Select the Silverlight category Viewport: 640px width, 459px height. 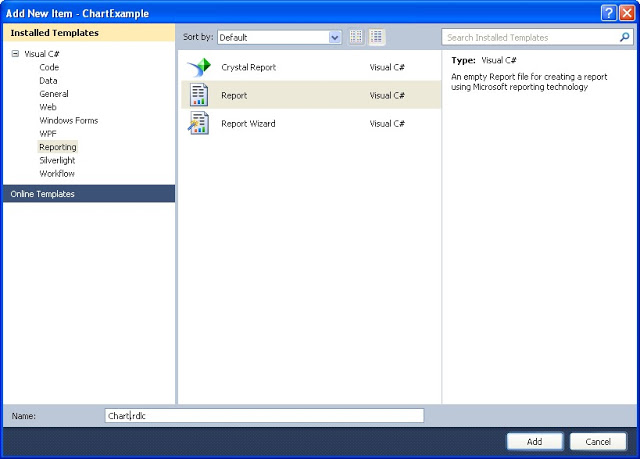pos(57,160)
